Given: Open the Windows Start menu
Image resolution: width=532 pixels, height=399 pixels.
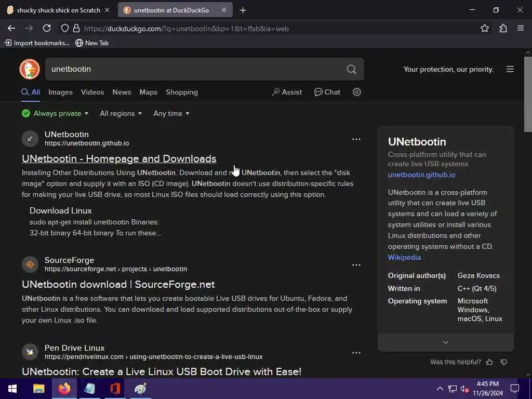Looking at the screenshot, I should pos(12,389).
